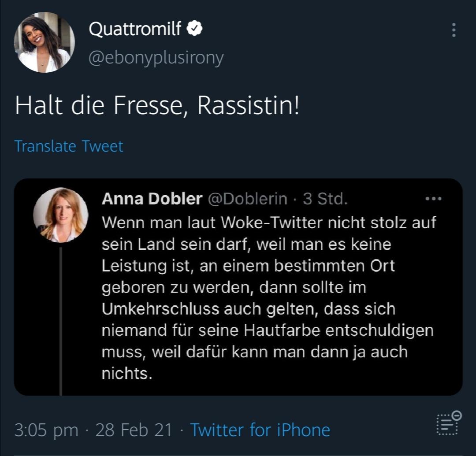Click the thread line below Anna Dobler's avatar

[x=61, y=321]
